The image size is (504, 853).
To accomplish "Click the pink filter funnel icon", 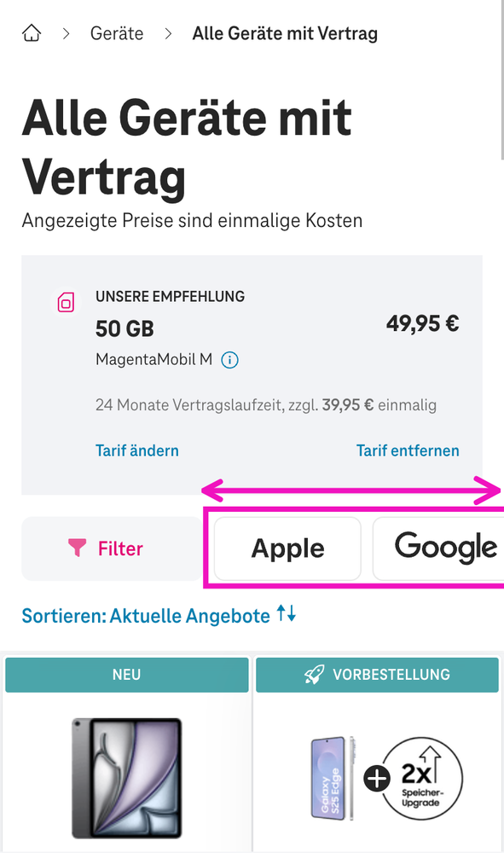I will point(78,548).
